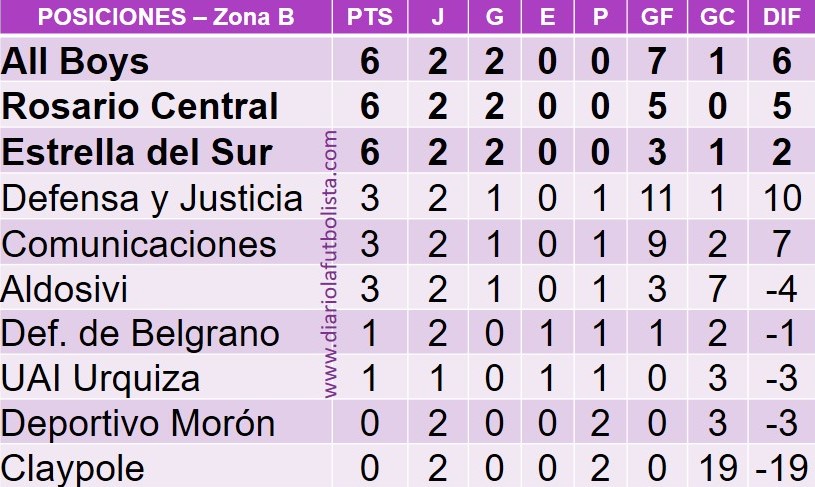Click the Comunicaciones team name
815x487 pixels.
139,244
